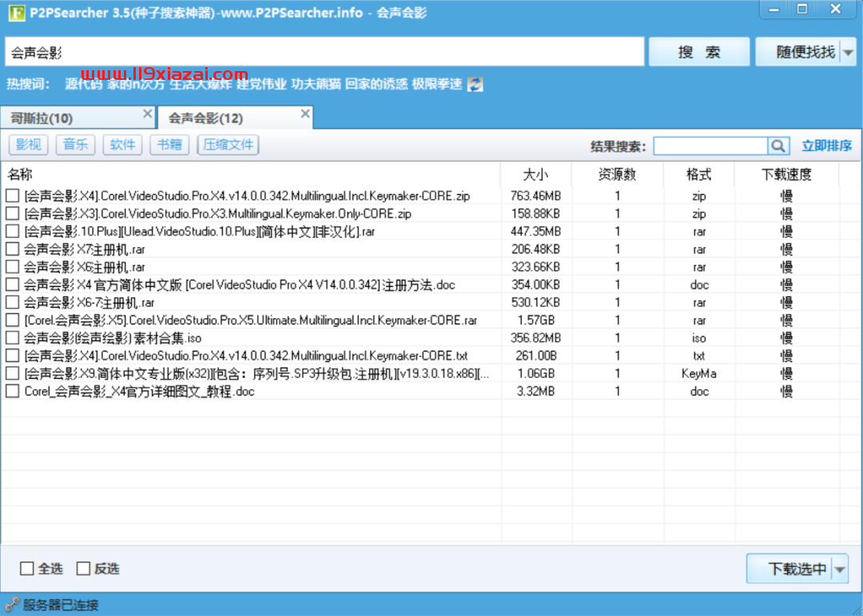The height and width of the screenshot is (616, 863).
Task: Click the 1.57GB size cell
Action: [x=535, y=320]
